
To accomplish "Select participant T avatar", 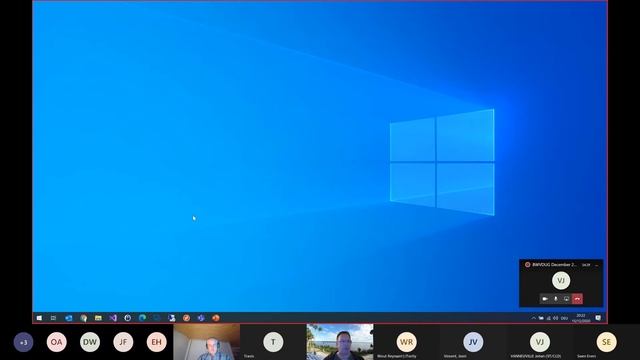I will click(273, 342).
